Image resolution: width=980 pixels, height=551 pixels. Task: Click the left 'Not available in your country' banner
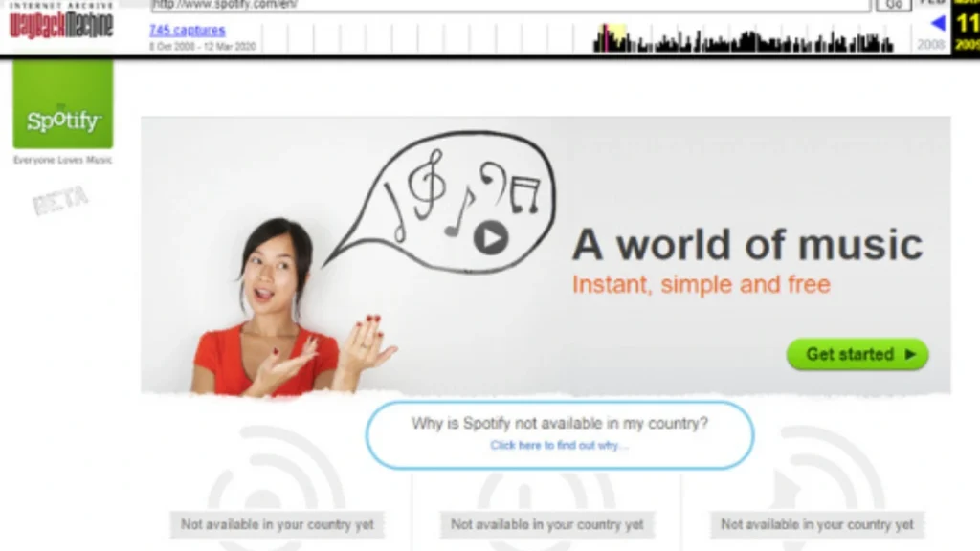277,524
